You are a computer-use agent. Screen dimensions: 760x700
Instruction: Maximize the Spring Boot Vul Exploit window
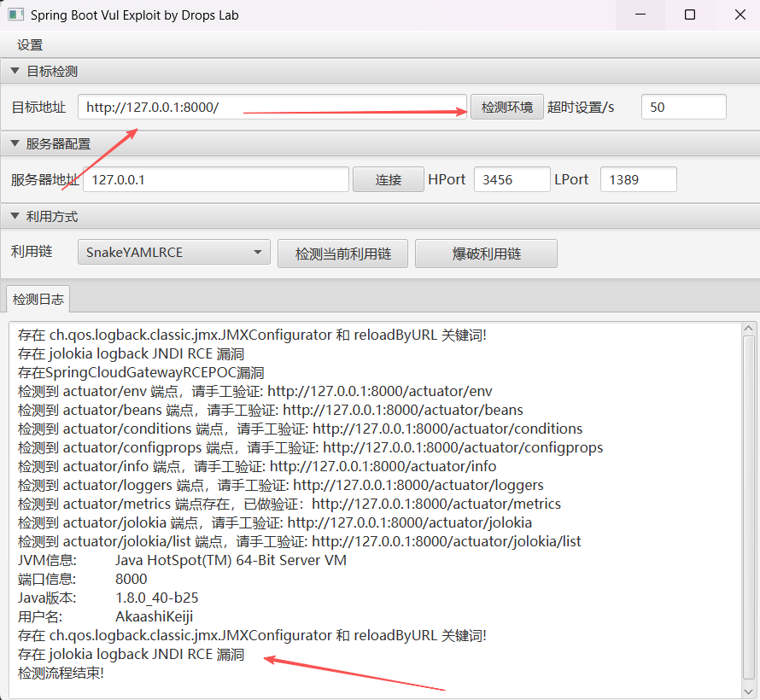[690, 15]
